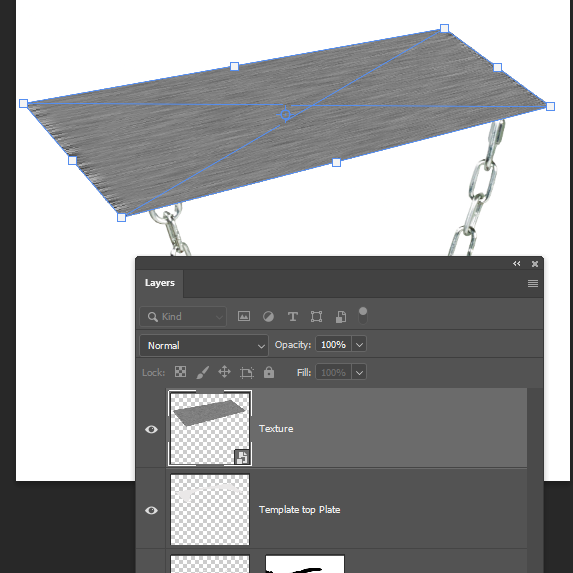The width and height of the screenshot is (573, 573).
Task: Lock position move icon
Action: 224,372
